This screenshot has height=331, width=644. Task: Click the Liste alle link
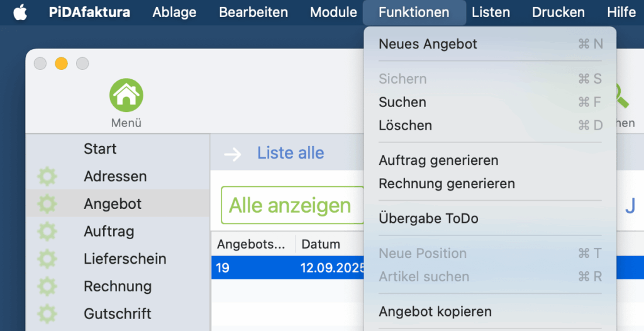291,153
